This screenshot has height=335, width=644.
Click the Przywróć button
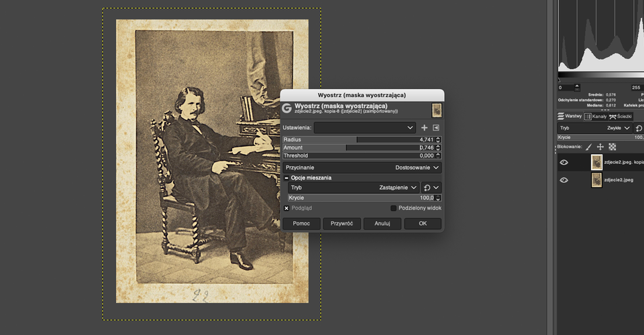tap(341, 224)
